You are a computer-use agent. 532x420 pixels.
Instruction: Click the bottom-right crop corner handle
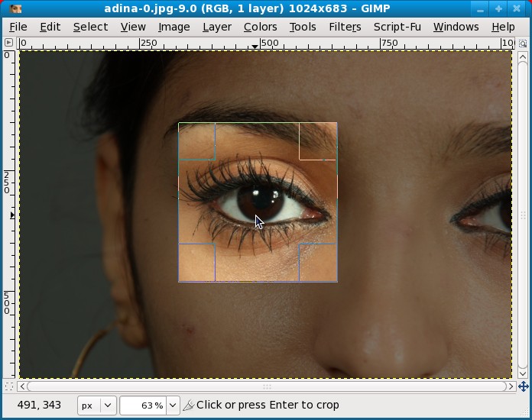tap(318, 263)
